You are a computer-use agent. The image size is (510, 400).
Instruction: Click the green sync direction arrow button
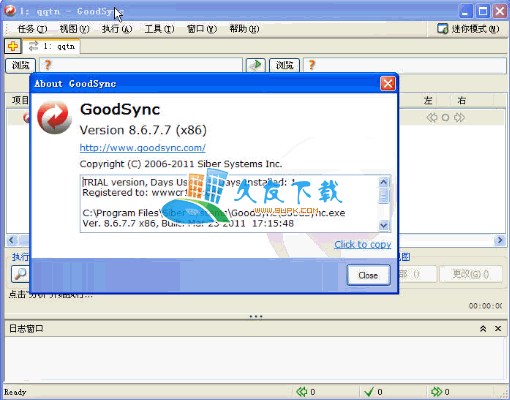pyautogui.click(x=256, y=65)
